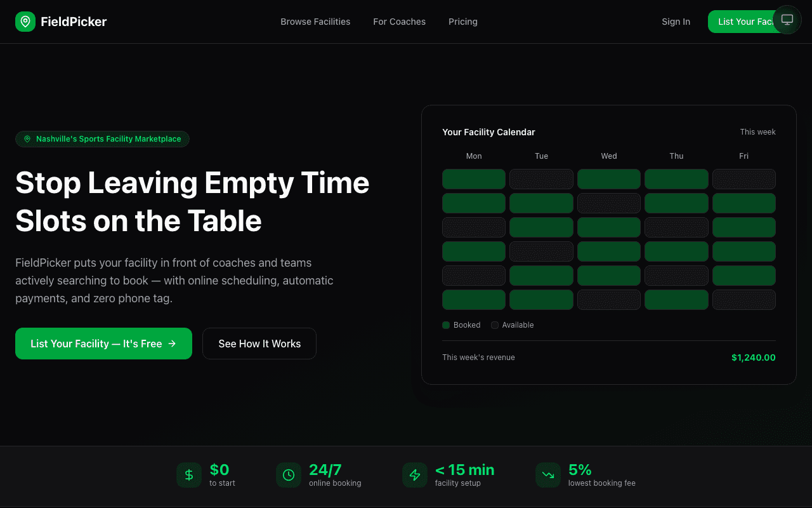Click 'facility setup' caption
The image size is (812, 508).
coord(458,483)
